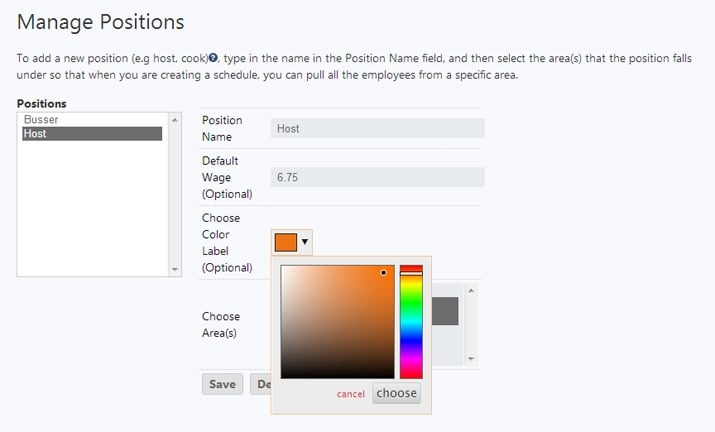715x432 pixels.
Task: Click the partially hidden Delete button
Action: pos(260,384)
